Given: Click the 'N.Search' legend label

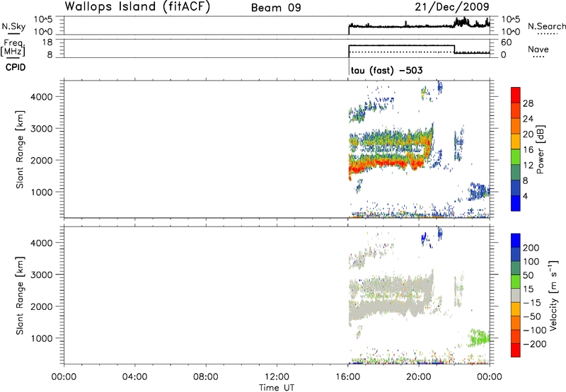Looking at the screenshot, I should [x=546, y=26].
